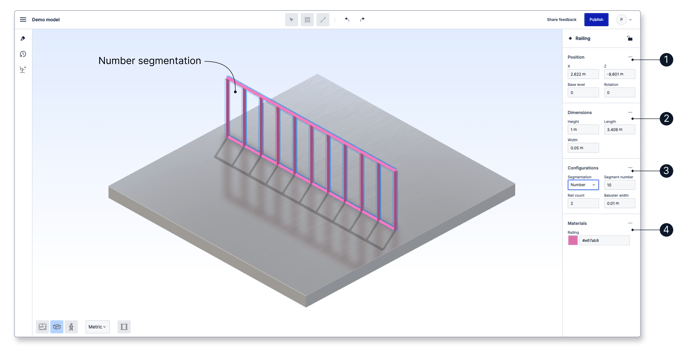Click the Segment number input field

(620, 185)
